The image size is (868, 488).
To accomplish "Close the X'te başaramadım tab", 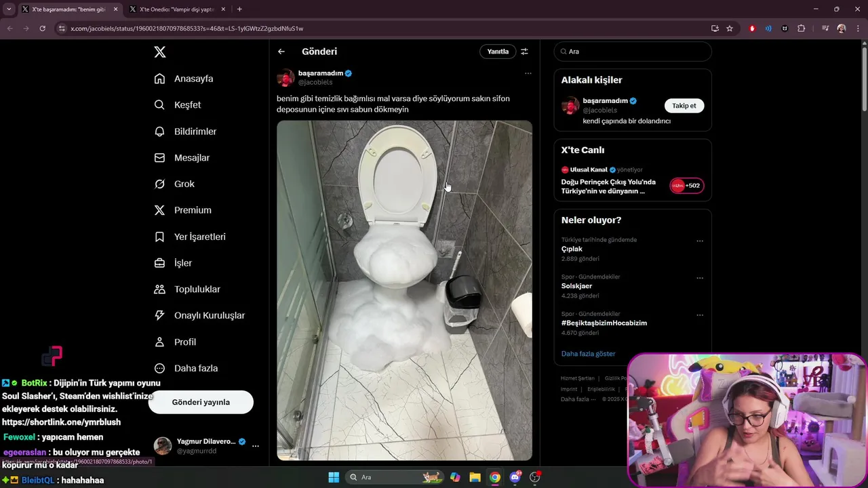I will tap(115, 9).
